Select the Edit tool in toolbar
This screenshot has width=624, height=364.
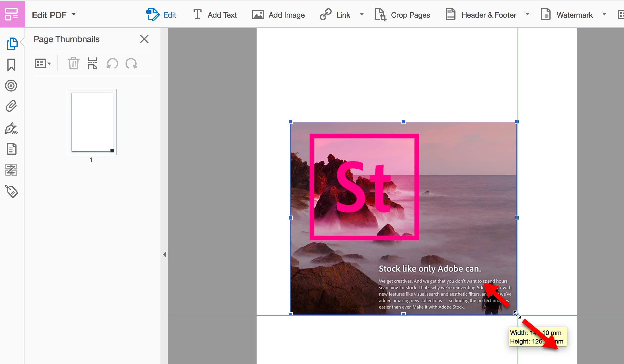pos(161,15)
